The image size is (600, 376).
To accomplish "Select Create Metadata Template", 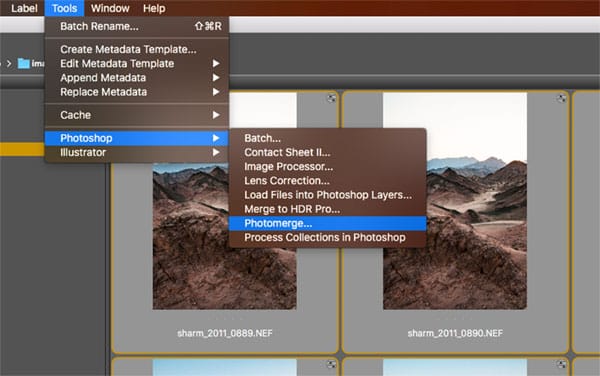I will (x=137, y=49).
